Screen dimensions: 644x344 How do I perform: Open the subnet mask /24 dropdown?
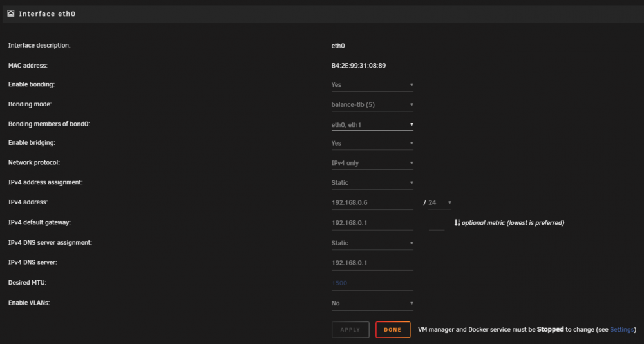tap(440, 203)
